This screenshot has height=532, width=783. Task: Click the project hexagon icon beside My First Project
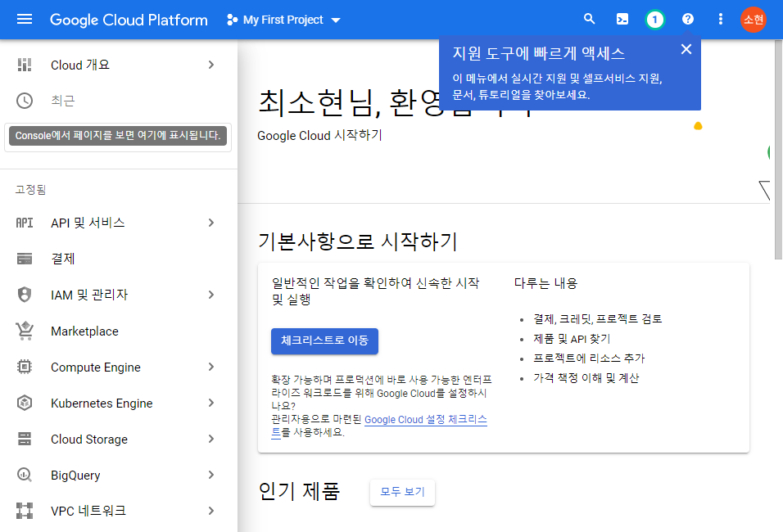point(232,20)
